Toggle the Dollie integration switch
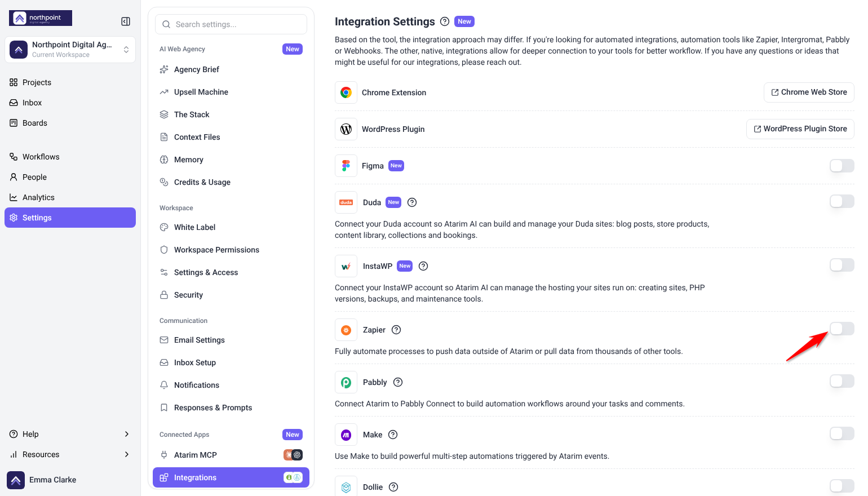 [842, 486]
